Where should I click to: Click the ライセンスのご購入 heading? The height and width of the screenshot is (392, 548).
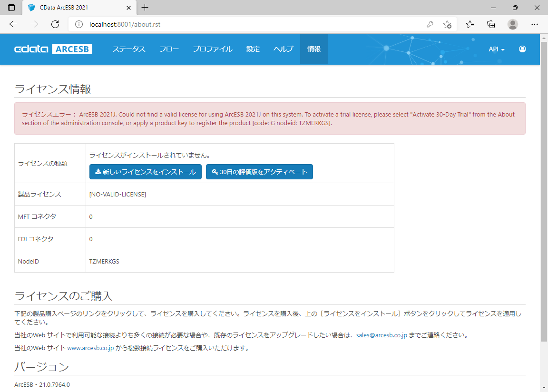point(63,295)
